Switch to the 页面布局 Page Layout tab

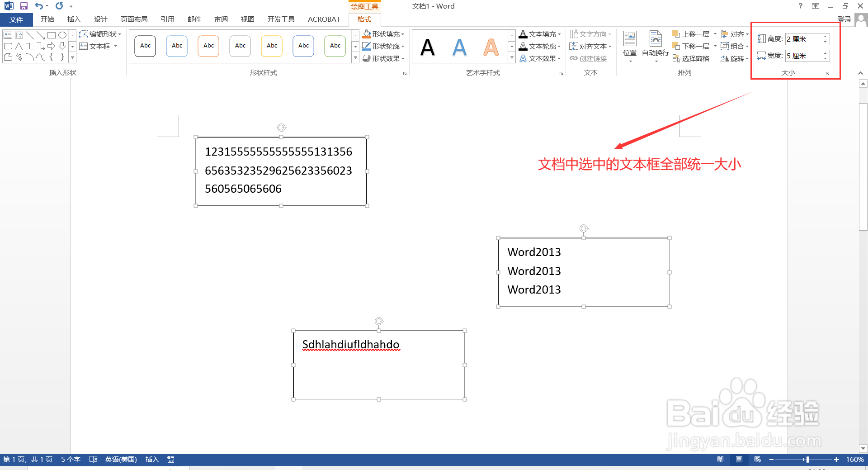[x=134, y=19]
